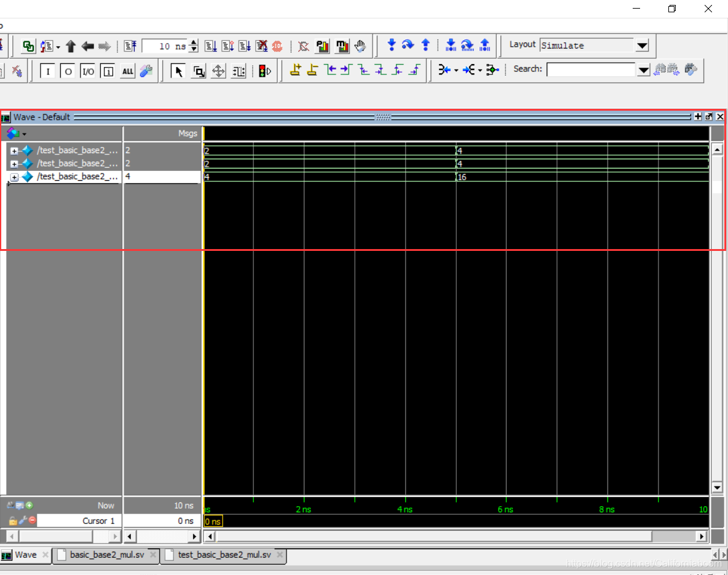Expand the first /test_basic_base2 signal

[x=14, y=151]
